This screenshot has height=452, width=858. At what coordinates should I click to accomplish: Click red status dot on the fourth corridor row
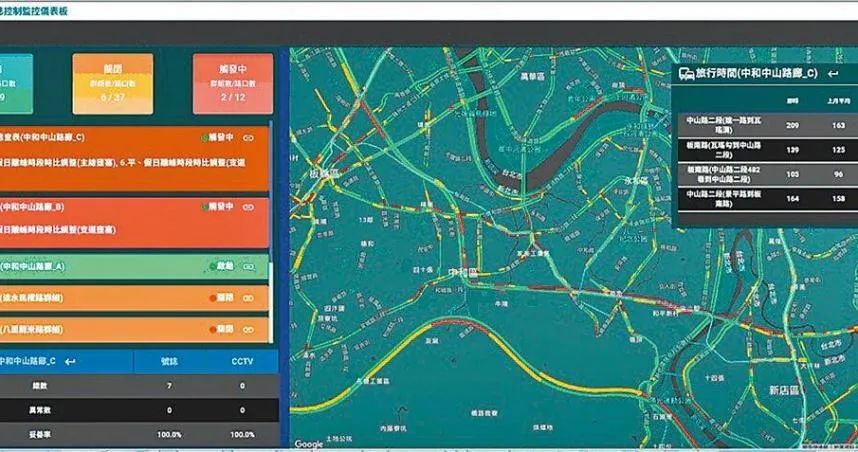coord(212,298)
